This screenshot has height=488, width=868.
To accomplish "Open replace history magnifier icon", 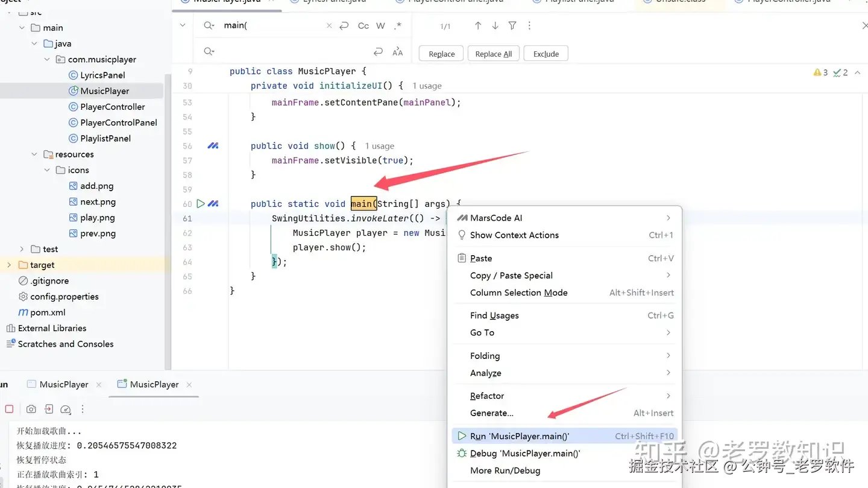I will 209,52.
